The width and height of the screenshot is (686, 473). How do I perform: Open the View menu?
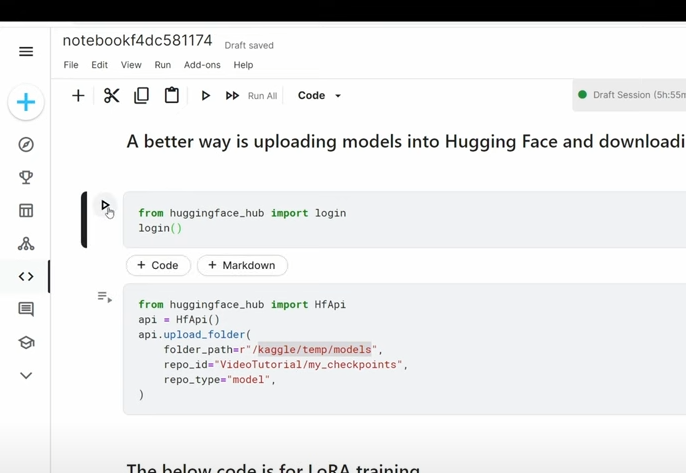[131, 65]
